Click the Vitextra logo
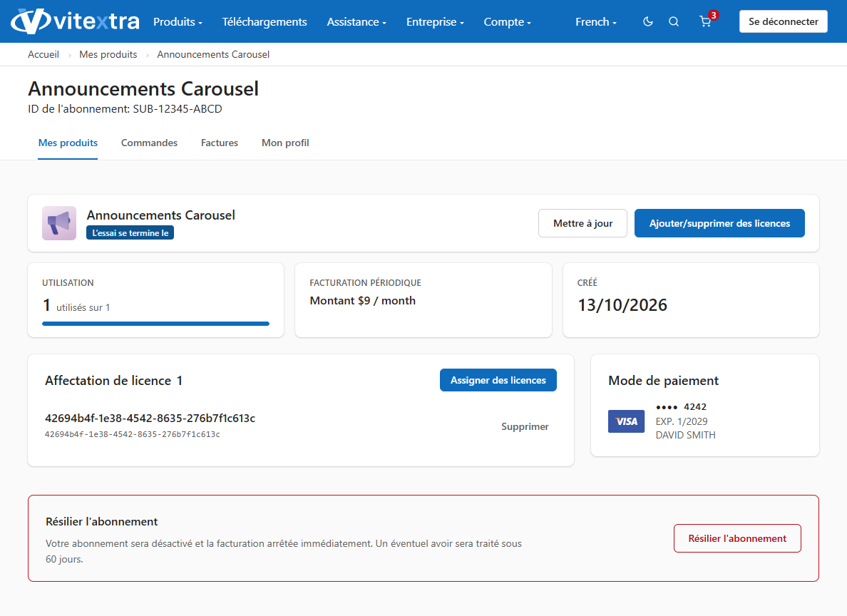 pyautogui.click(x=75, y=21)
